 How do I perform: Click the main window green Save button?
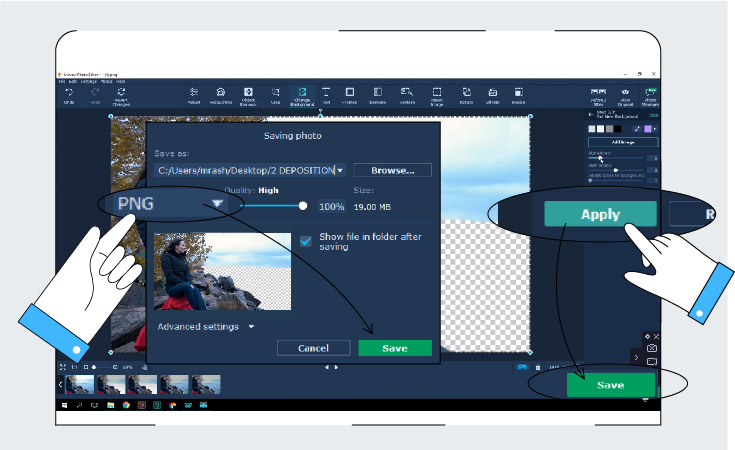(x=611, y=385)
